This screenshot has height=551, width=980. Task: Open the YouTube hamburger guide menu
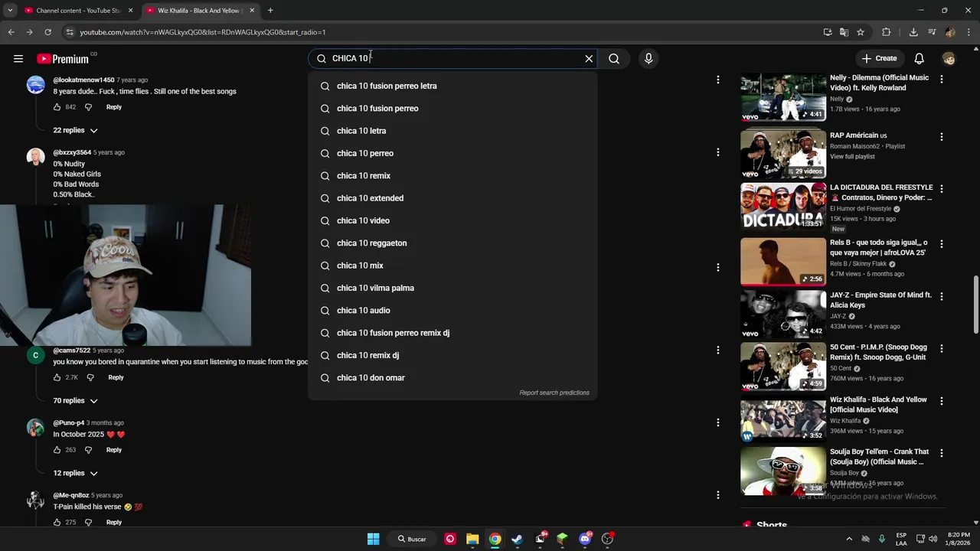point(18,58)
